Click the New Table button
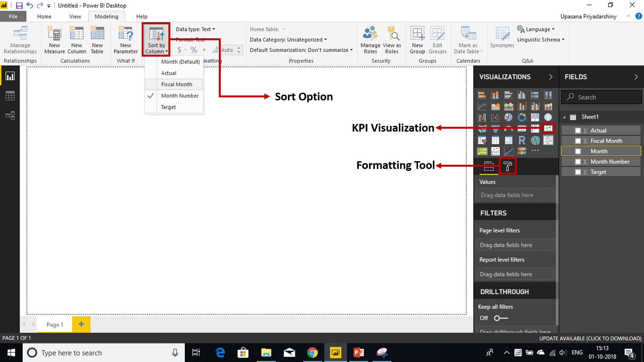The width and height of the screenshot is (644, 362). [x=97, y=40]
